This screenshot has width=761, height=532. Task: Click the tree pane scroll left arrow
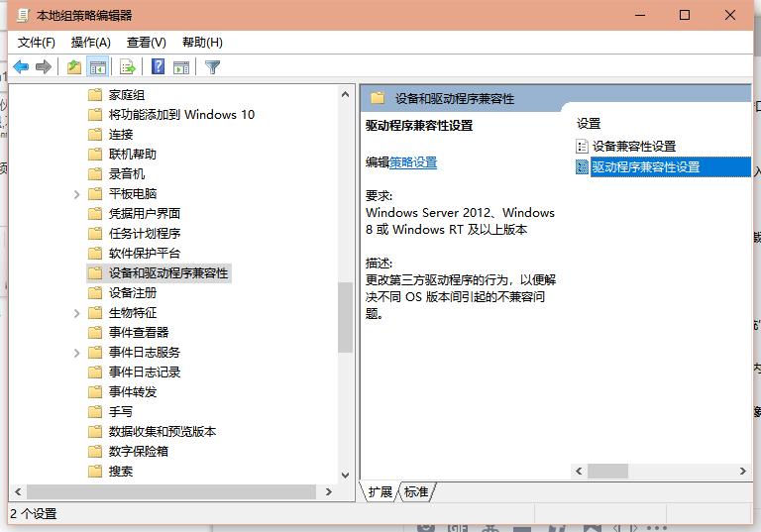coord(18,491)
